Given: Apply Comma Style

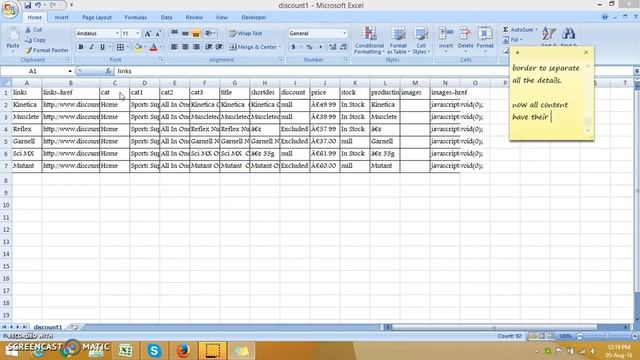Looking at the screenshot, I should tap(320, 47).
